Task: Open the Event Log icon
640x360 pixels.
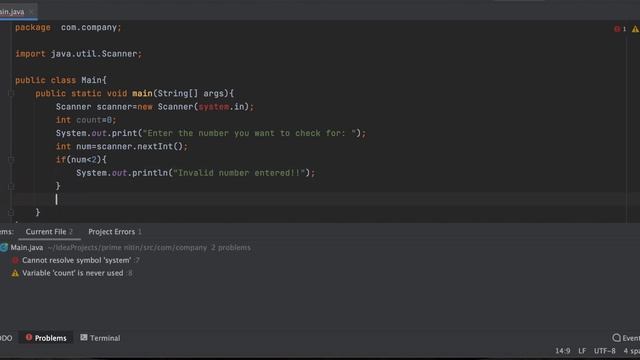Action: click(x=616, y=338)
